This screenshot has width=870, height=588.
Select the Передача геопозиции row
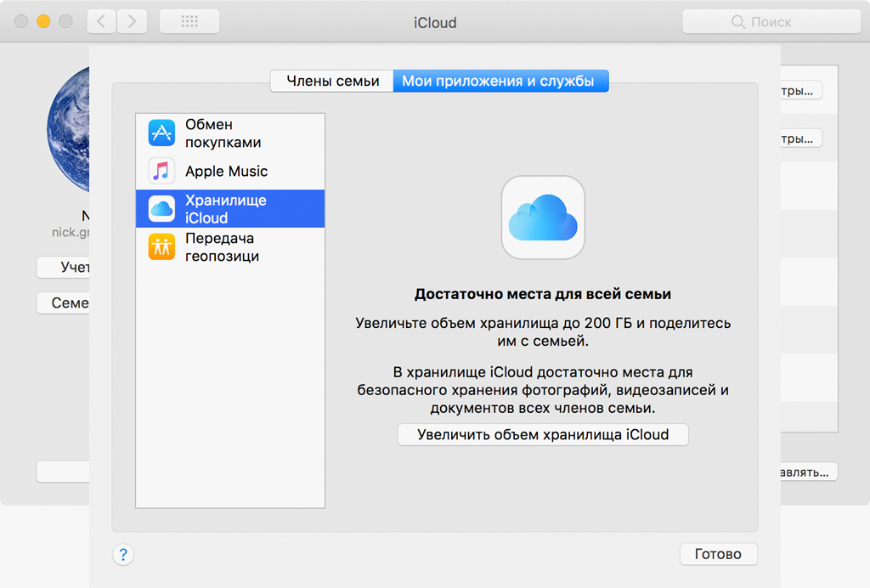tap(230, 247)
